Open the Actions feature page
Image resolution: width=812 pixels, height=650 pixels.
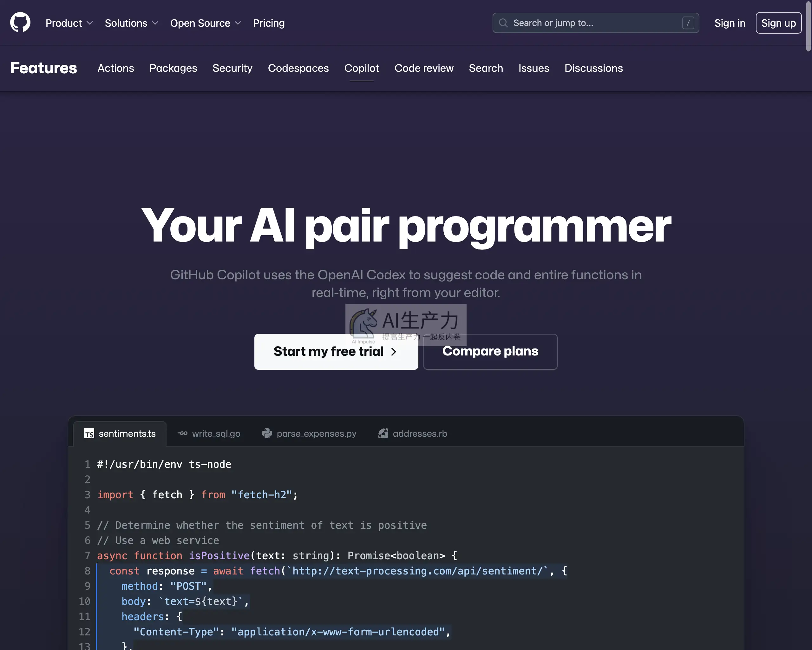pos(116,68)
